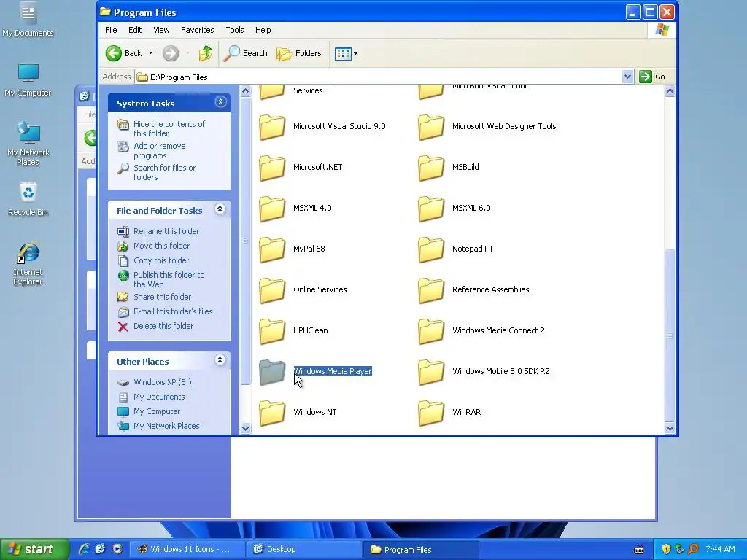
Task: Click the address bar showing E:\Program Files
Action: coord(379,77)
